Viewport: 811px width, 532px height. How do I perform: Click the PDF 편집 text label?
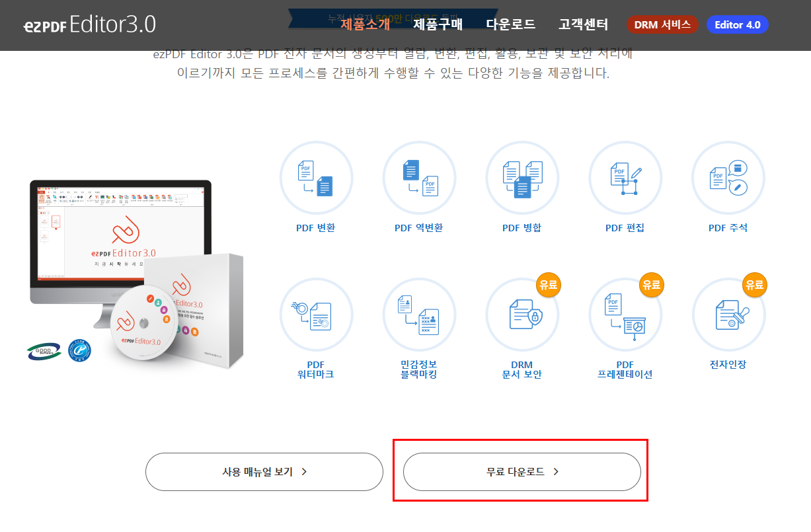[x=625, y=228]
